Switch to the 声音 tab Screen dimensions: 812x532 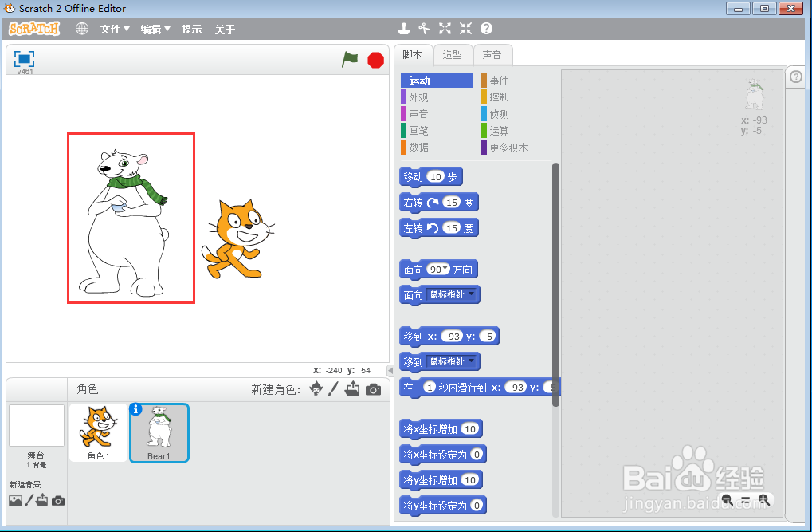coord(492,55)
